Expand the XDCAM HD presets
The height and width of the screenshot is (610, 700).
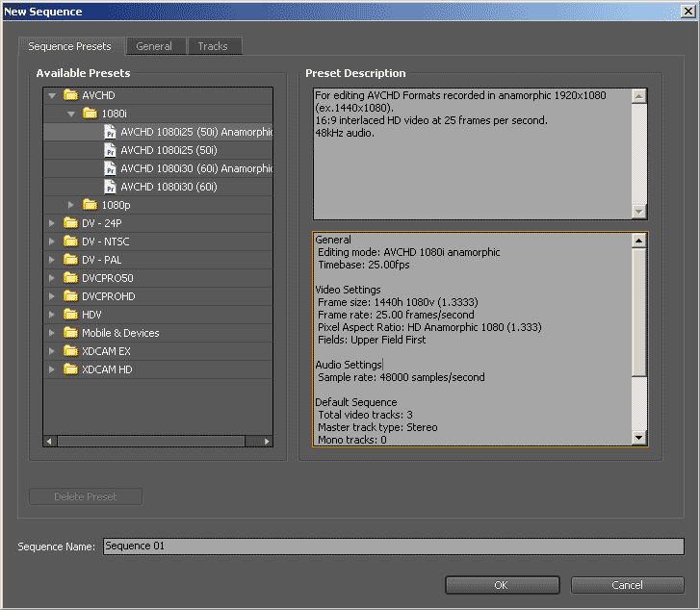51,369
